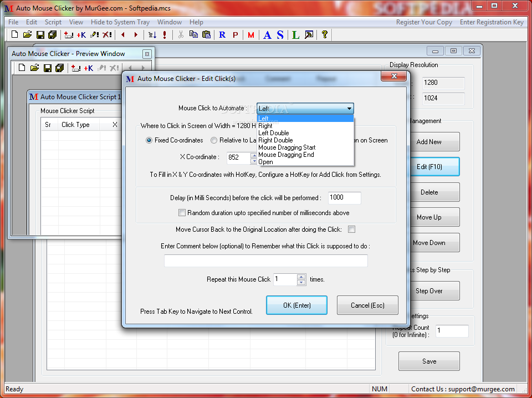Screen dimensions: 532x398
Task: Click the red exclamation mark toolbar icon
Action: point(165,34)
